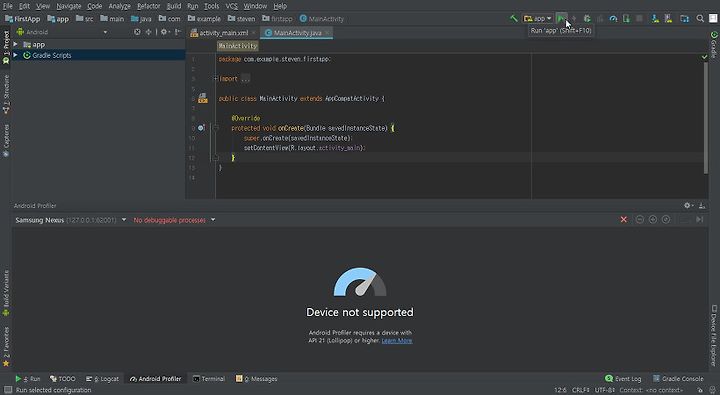Click the red X end session icon
This screenshot has height=395, width=720.
624,220
